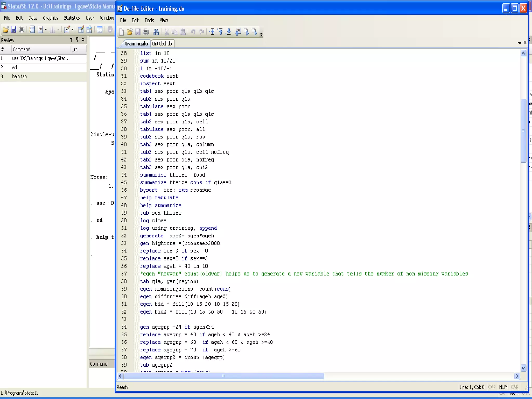Open Statistics menu in Stata main window

[72, 18]
